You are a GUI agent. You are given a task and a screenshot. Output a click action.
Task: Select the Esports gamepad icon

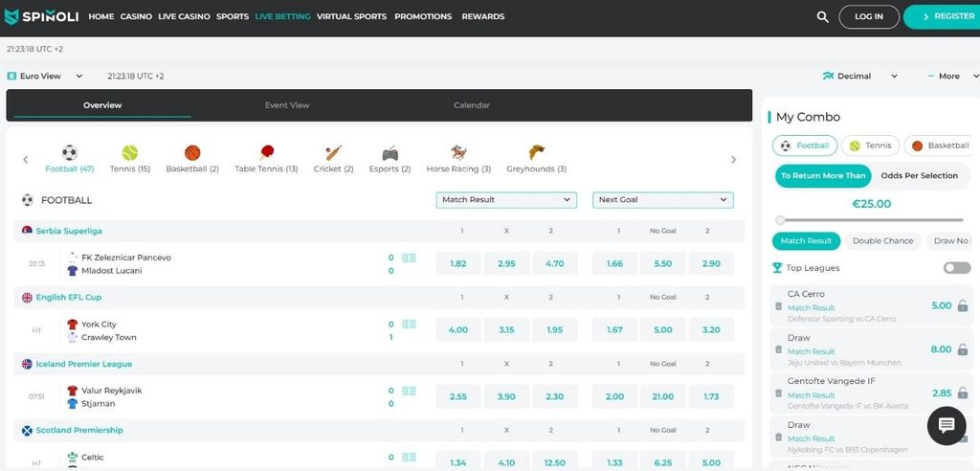point(390,153)
